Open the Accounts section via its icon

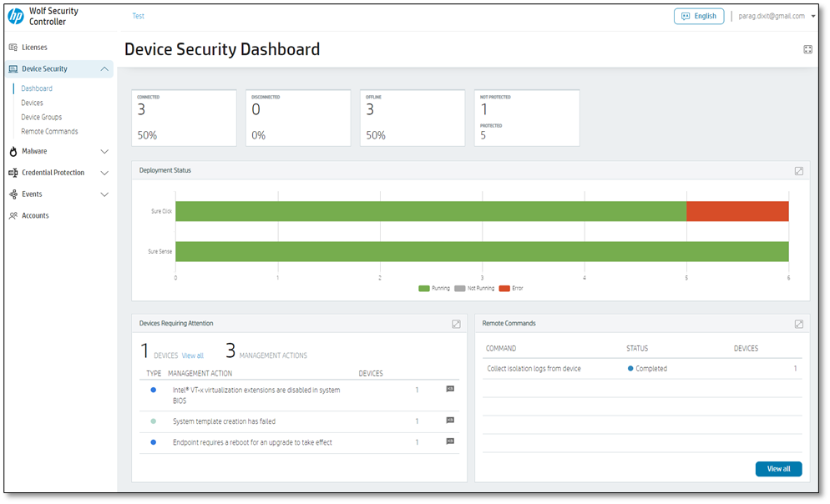pos(13,215)
